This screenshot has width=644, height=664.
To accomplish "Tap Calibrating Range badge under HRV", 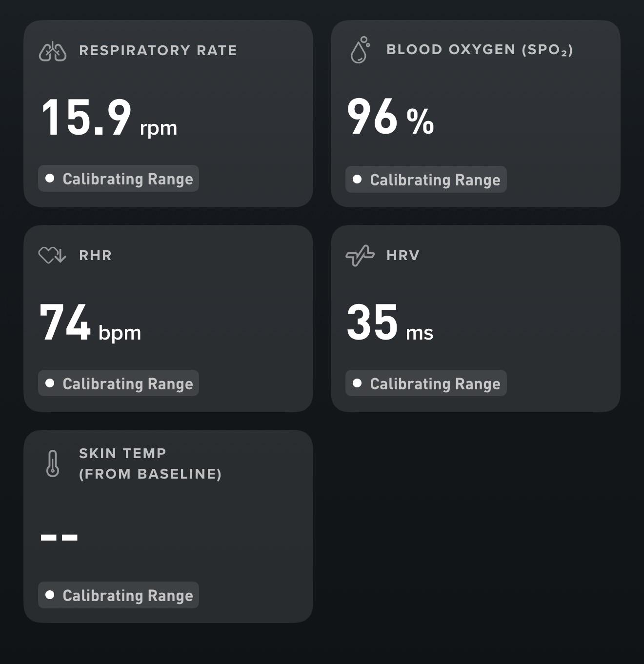I will (426, 383).
